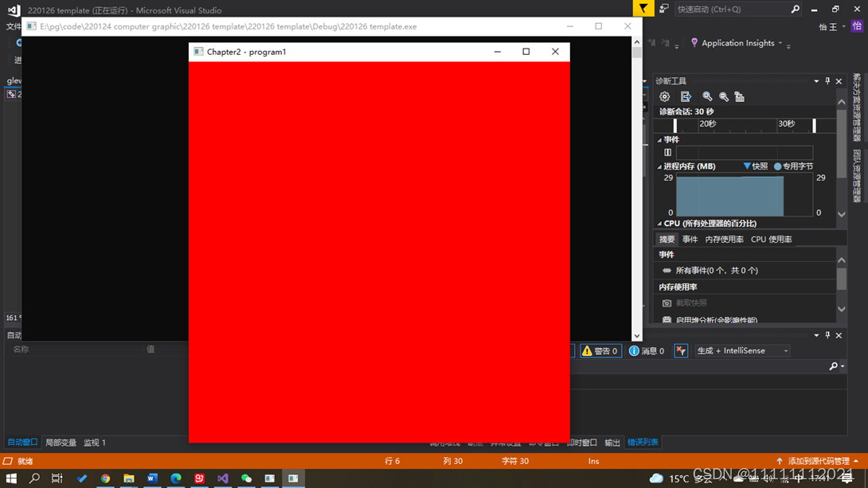Toggle the 消息 0 filter
Image resolution: width=868 pixels, height=488 pixels.
pyautogui.click(x=646, y=351)
